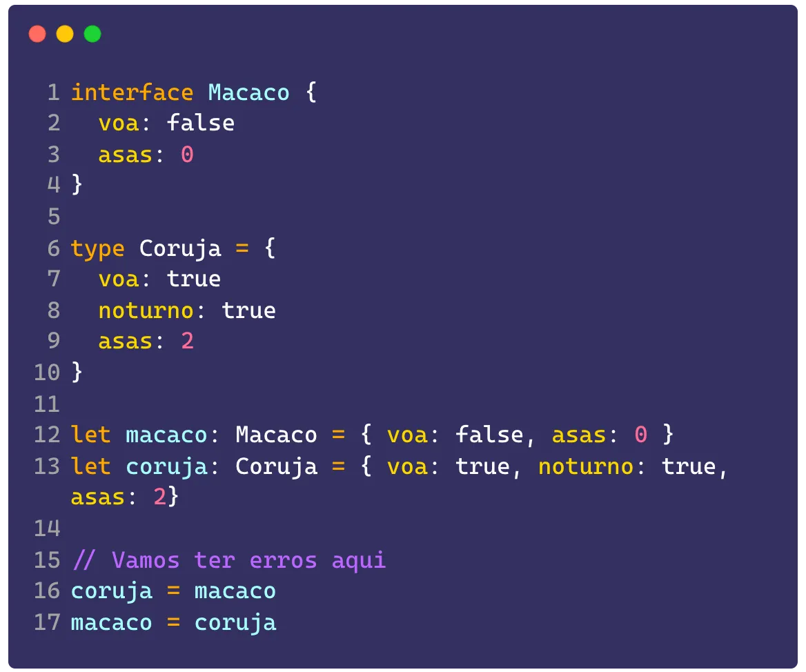Screen dimensions: 806x672
Task: Click the interface keyword on line 1
Action: [132, 93]
